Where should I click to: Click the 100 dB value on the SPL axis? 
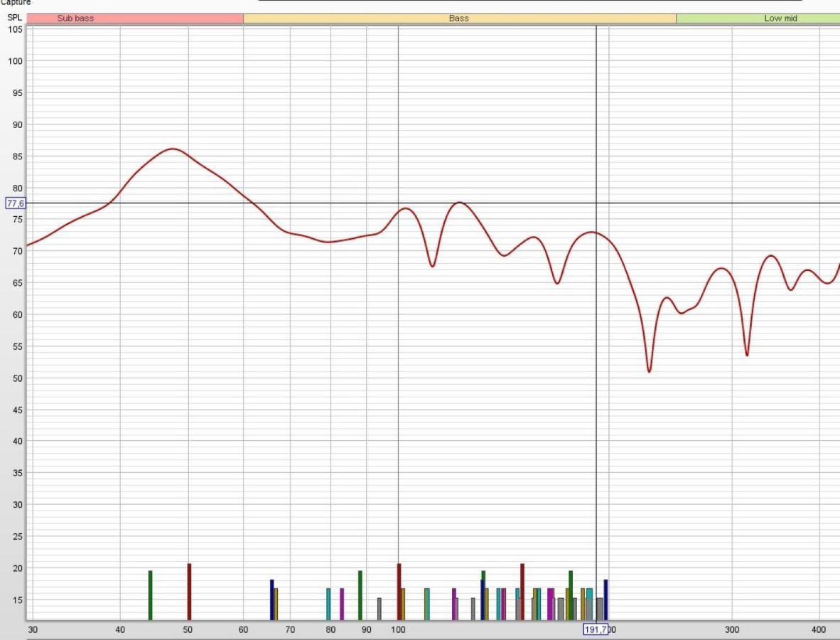(x=16, y=61)
